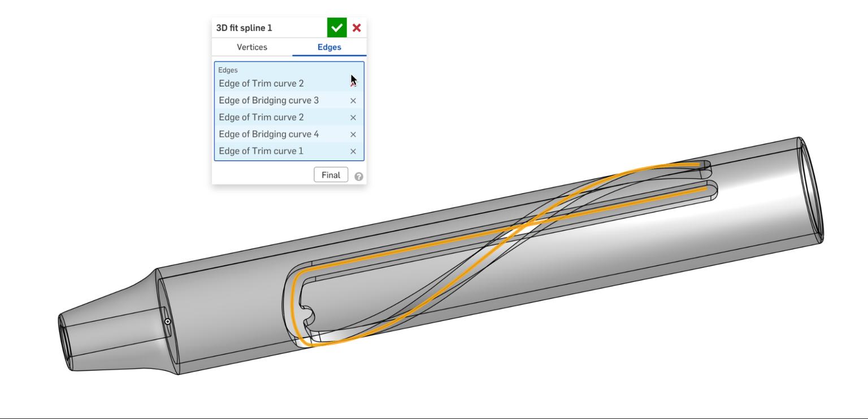Remove 'Edge of Bridging curve 3' with its × icon
This screenshot has width=868, height=419.
pos(352,101)
